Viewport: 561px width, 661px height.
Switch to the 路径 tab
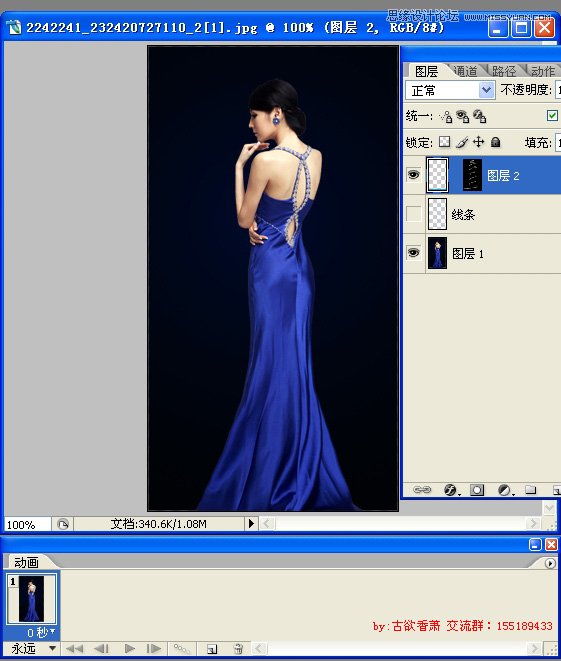pyautogui.click(x=504, y=71)
